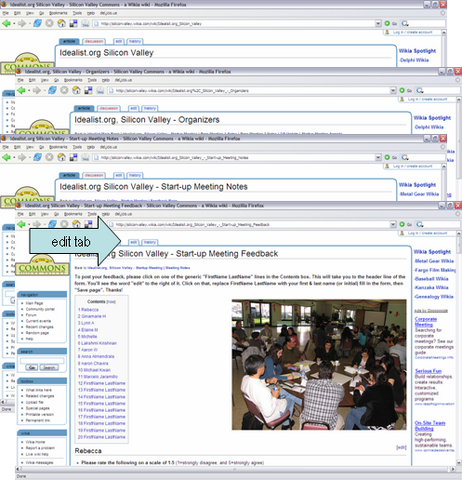Stop icon in topmost Idealist.org Silicon Valley window
The image size is (462, 480).
[x=49, y=23]
